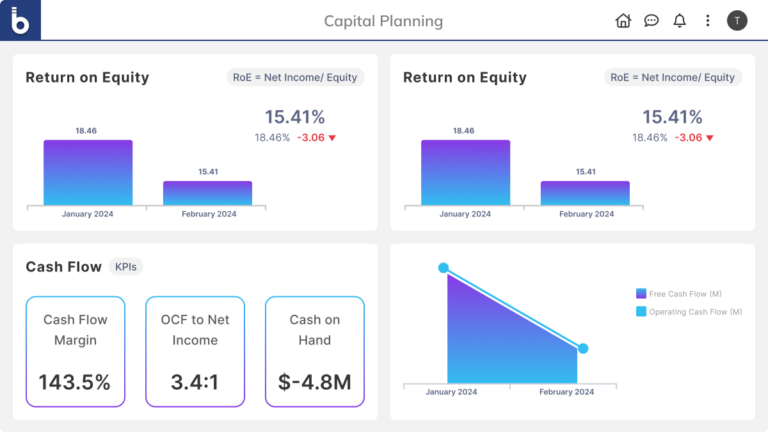This screenshot has height=432, width=768.
Task: Open the "T" user avatar profile
Action: [737, 20]
